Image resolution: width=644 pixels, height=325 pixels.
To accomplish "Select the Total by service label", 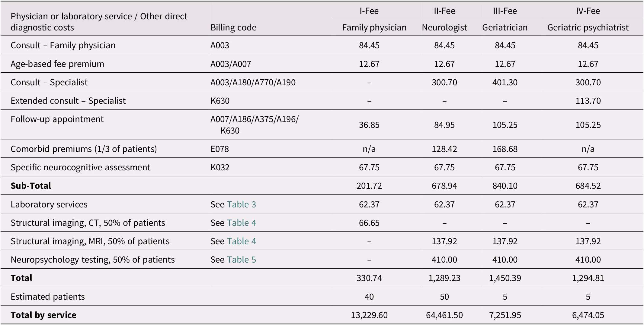I will (43, 315).
